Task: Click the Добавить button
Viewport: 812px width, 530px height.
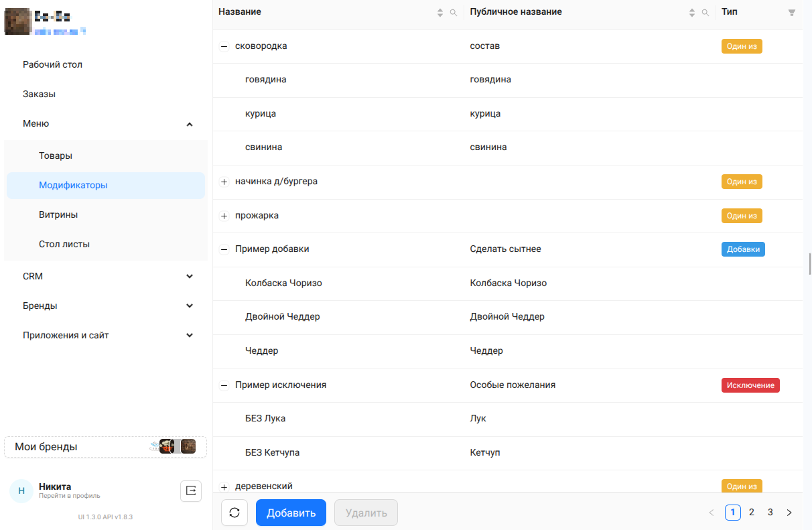Action: [291, 513]
